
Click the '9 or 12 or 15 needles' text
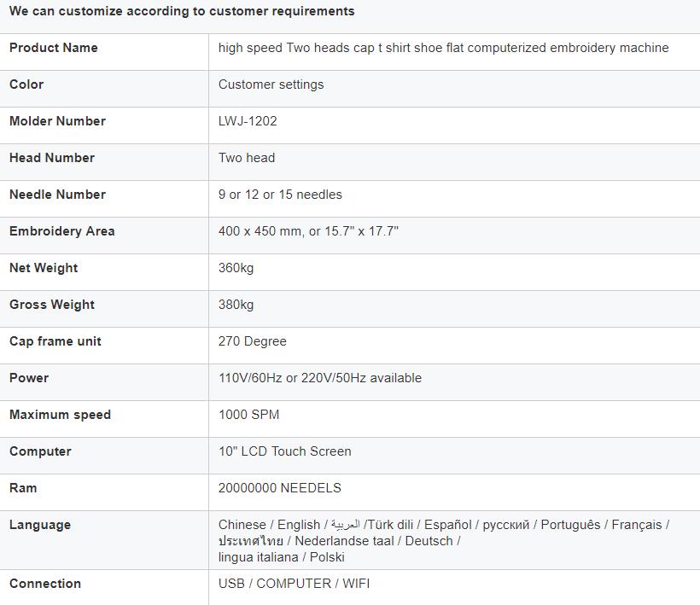280,195
